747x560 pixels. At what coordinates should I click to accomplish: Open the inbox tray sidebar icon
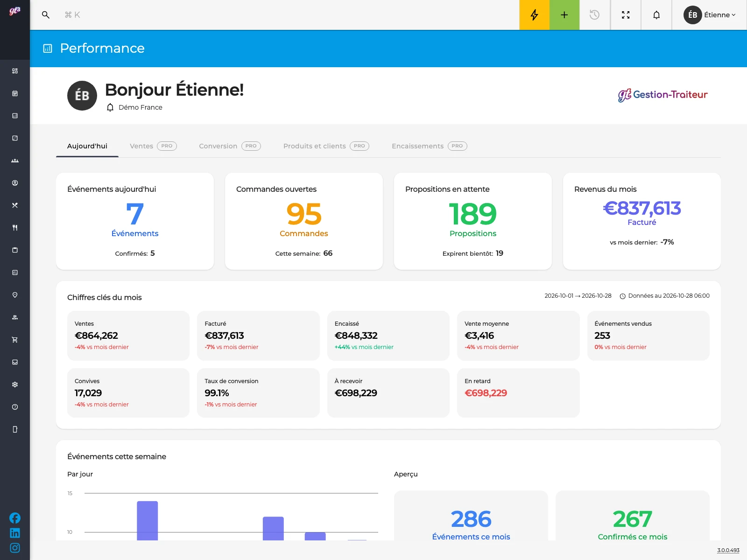click(x=15, y=362)
